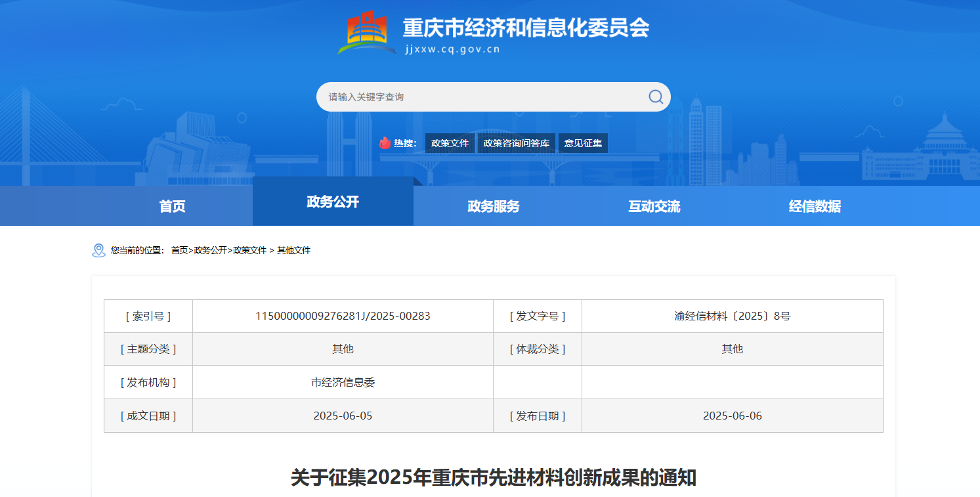Image resolution: width=980 pixels, height=497 pixels.
Task: Open the 首页 navigation tab
Action: 172,206
